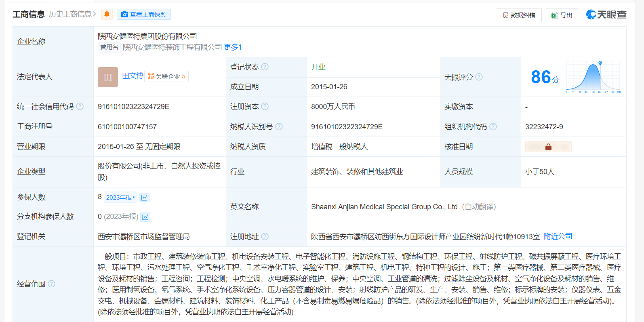The image size is (644, 322).
Task: Click help icon beside 注册地址
Action: coord(265,236)
